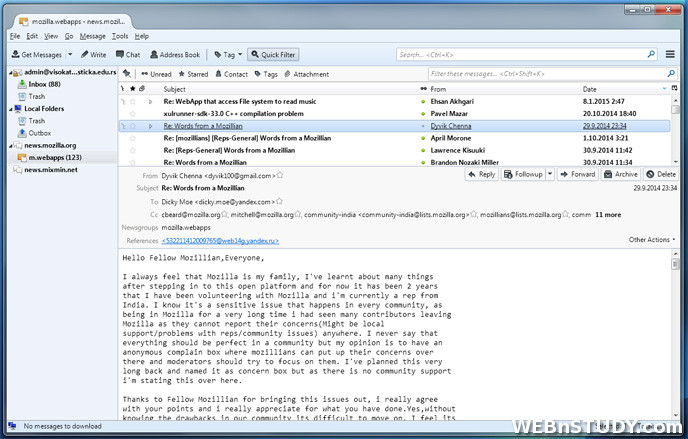
Task: Open the File menu
Action: pos(15,36)
